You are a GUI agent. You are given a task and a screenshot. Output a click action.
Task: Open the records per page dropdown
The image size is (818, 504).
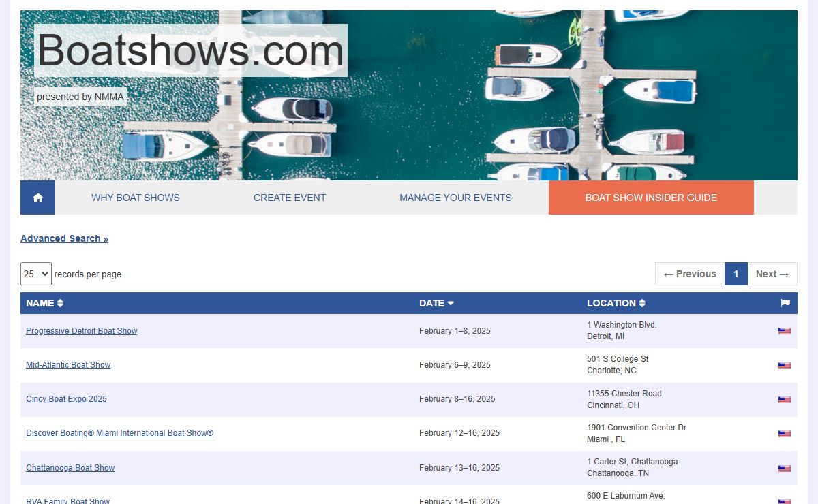point(36,274)
